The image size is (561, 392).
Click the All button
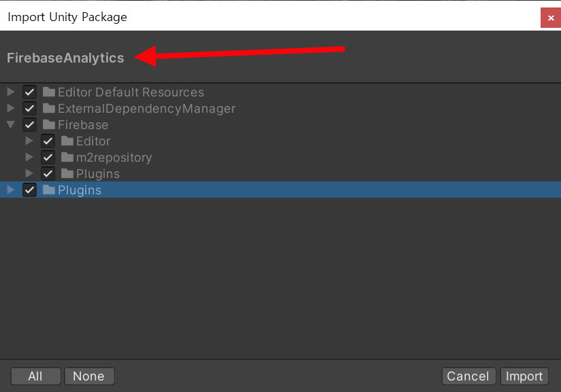35,376
